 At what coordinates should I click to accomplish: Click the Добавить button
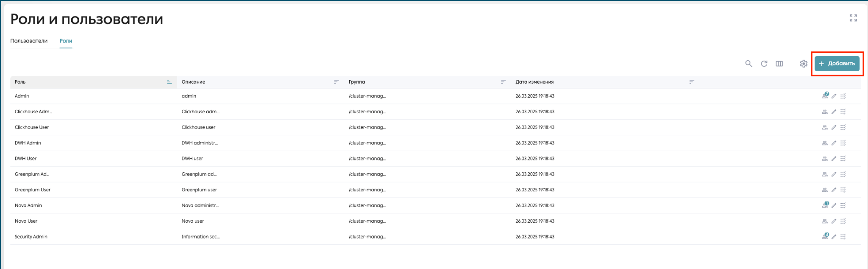point(837,64)
